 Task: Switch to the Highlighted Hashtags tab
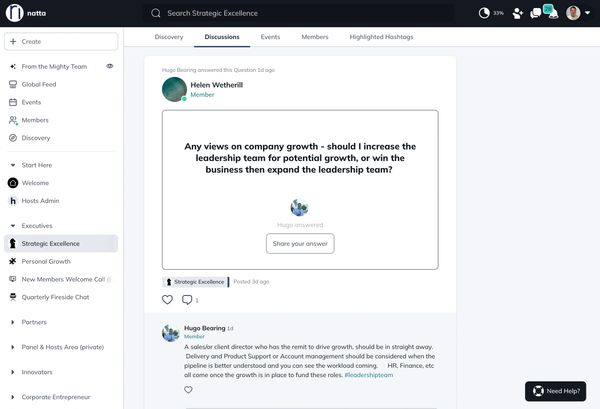coord(381,37)
